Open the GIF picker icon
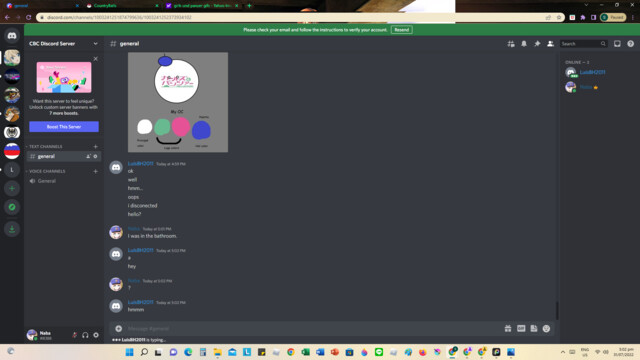Screen dimensions: 640x360 pos(521,329)
